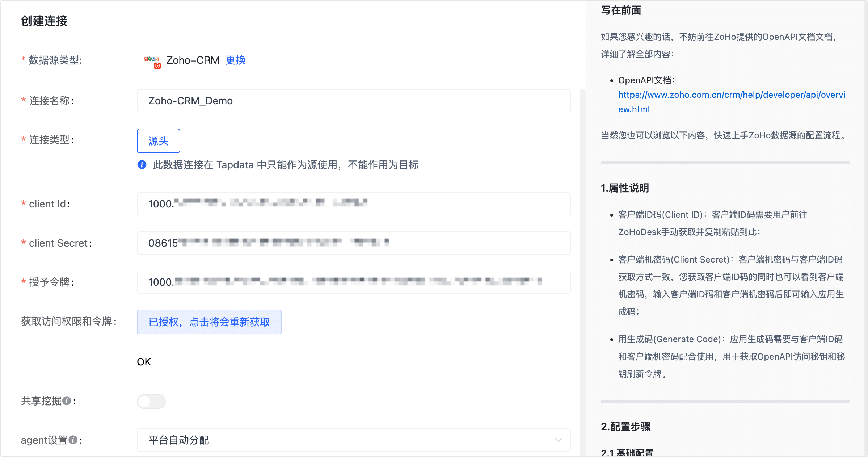This screenshot has height=457, width=868.
Task: Click the 授予令牌 input field
Action: tap(354, 282)
